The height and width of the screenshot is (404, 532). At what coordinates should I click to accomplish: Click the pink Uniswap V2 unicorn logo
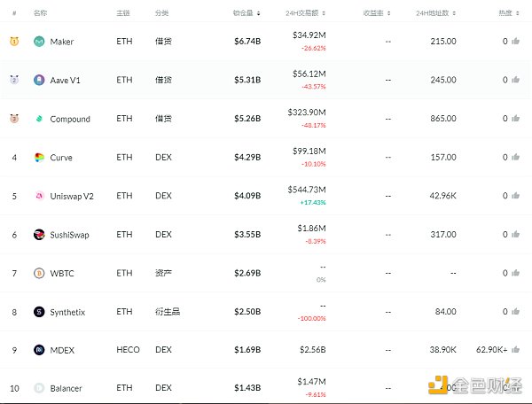point(39,196)
